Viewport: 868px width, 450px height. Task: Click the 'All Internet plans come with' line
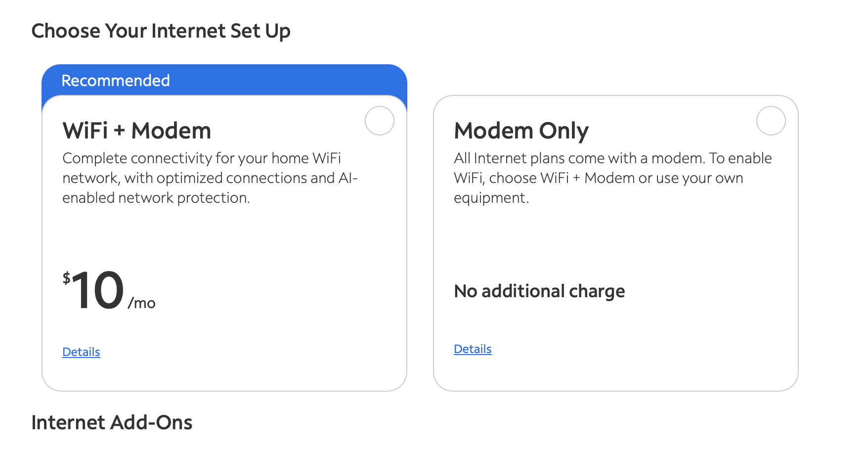[613, 158]
